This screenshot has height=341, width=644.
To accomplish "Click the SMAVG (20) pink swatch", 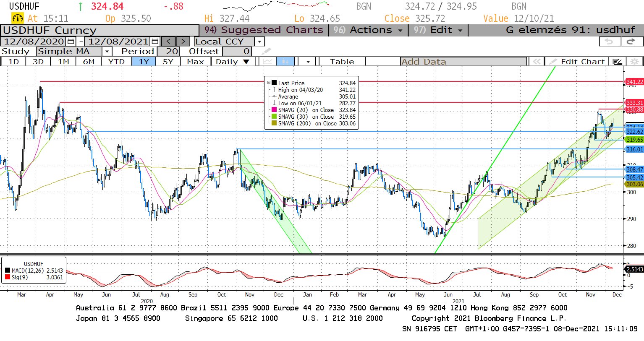I will click(274, 110).
